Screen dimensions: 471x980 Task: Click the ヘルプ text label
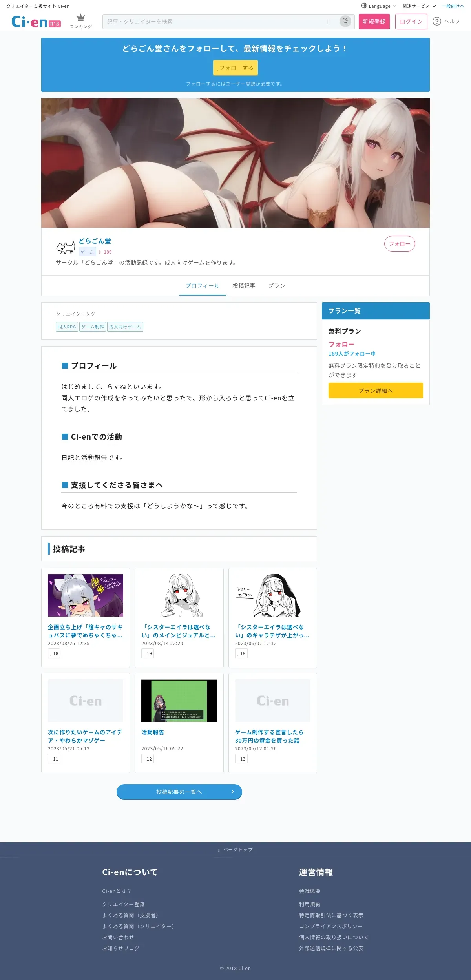pyautogui.click(x=452, y=21)
